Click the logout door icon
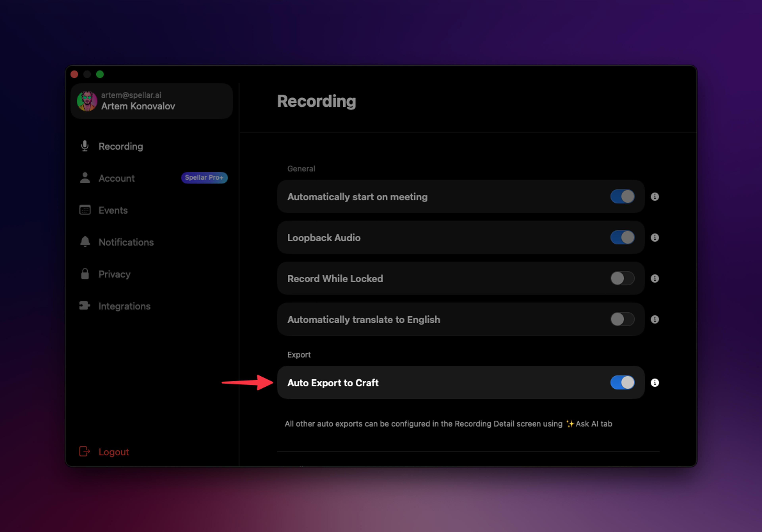Image resolution: width=762 pixels, height=532 pixels. [85, 451]
